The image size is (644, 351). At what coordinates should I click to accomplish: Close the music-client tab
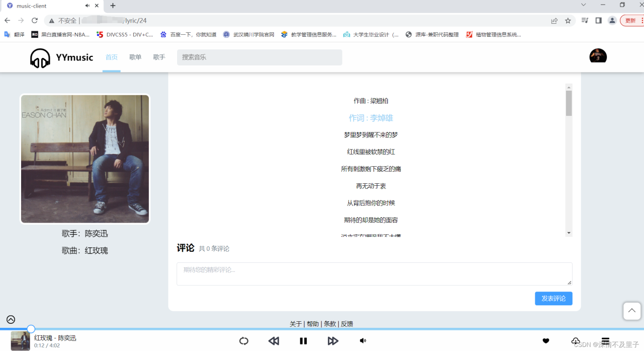[98, 6]
